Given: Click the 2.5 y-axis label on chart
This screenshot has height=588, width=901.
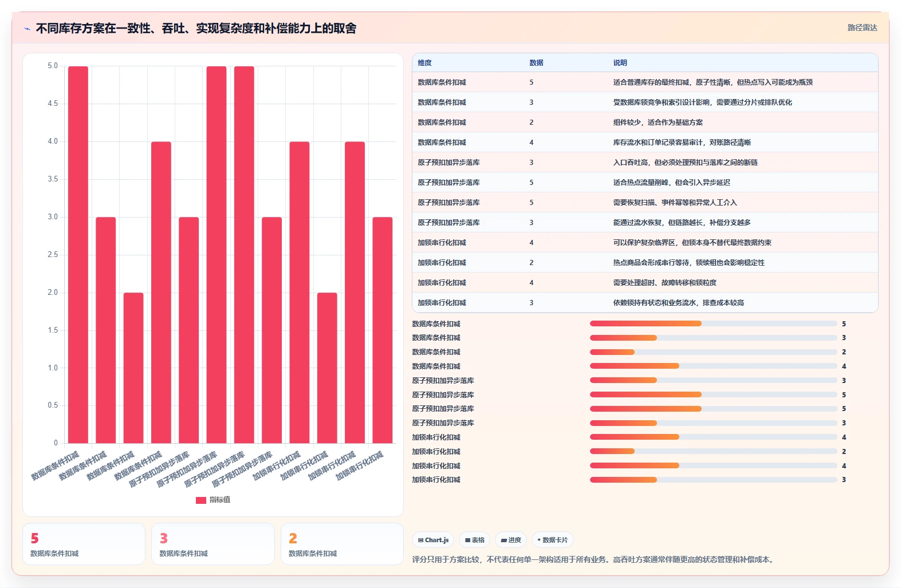Looking at the screenshot, I should (53, 255).
